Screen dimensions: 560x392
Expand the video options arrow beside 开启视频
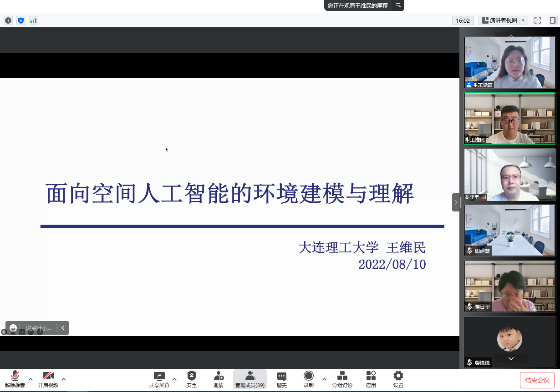(64, 379)
